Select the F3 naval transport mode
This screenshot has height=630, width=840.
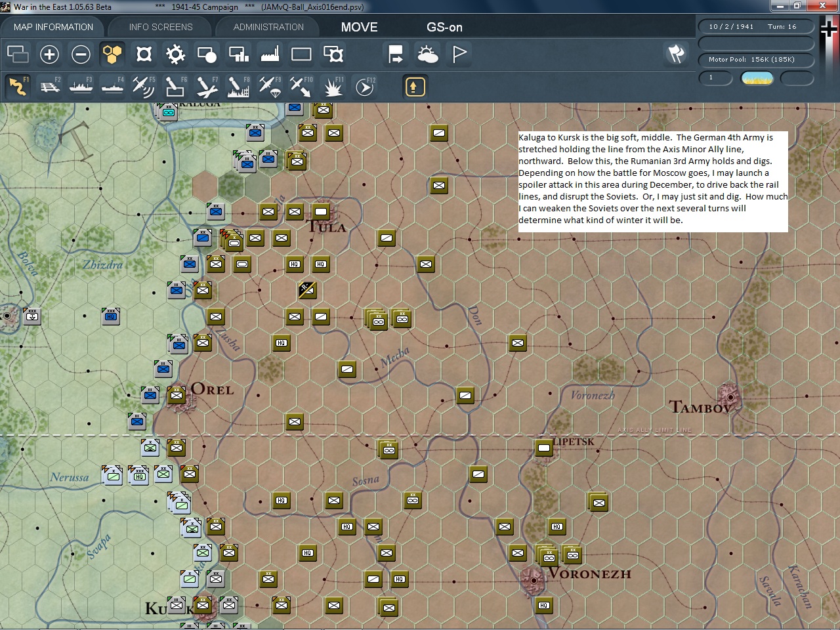81,87
